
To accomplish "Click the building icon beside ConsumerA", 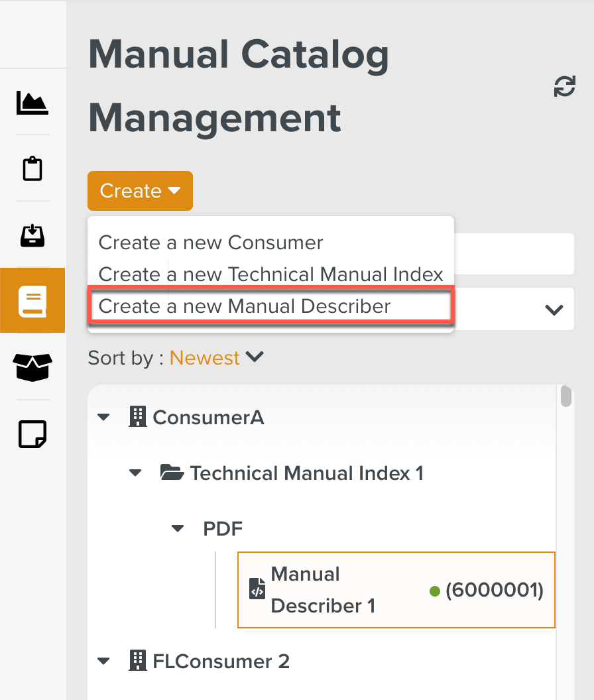I will point(137,417).
